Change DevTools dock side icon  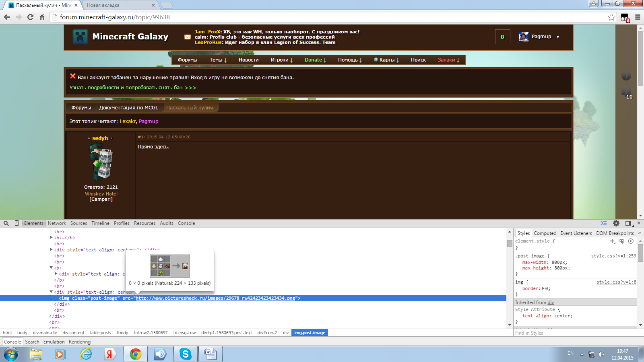tap(628, 223)
